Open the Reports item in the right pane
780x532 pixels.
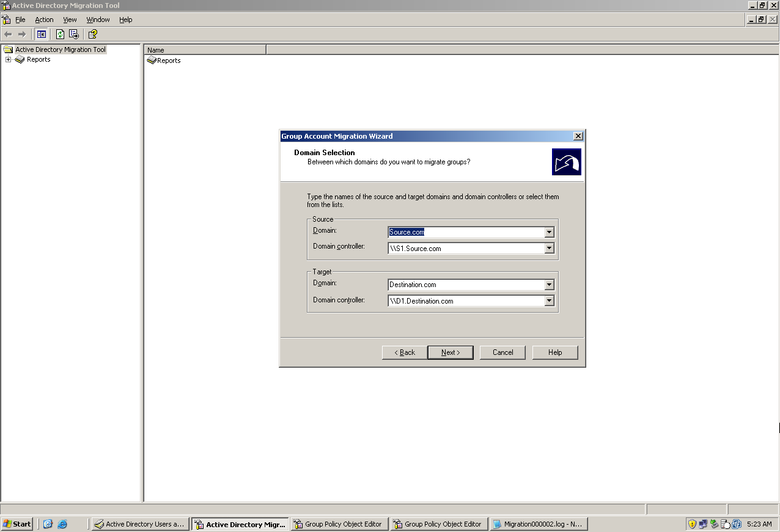pos(164,60)
